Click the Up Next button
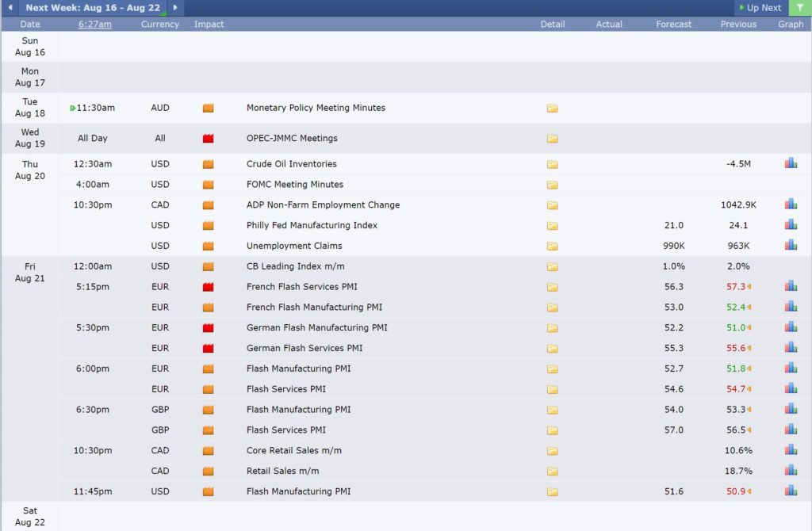The width and height of the screenshot is (812, 531). (x=760, y=8)
